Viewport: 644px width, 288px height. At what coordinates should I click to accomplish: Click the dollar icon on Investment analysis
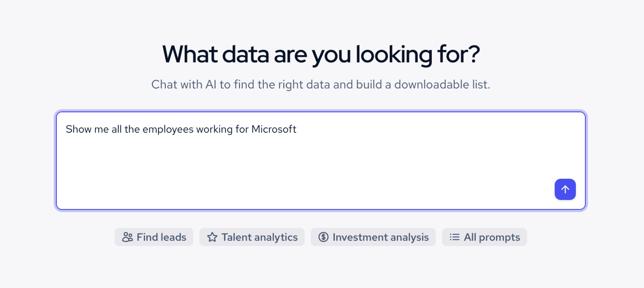pyautogui.click(x=323, y=237)
